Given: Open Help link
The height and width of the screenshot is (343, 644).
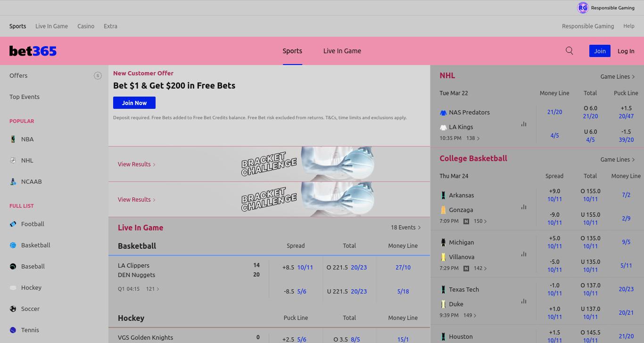Looking at the screenshot, I should (629, 26).
